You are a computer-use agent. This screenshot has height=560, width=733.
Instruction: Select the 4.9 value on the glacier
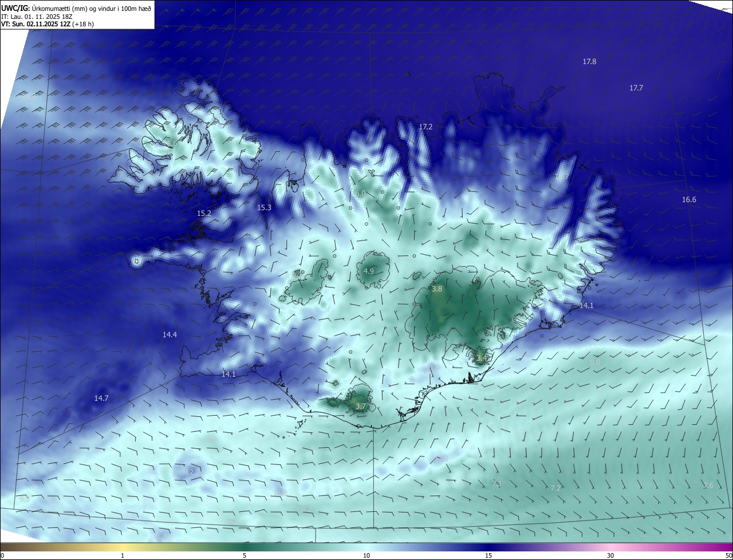coord(369,271)
